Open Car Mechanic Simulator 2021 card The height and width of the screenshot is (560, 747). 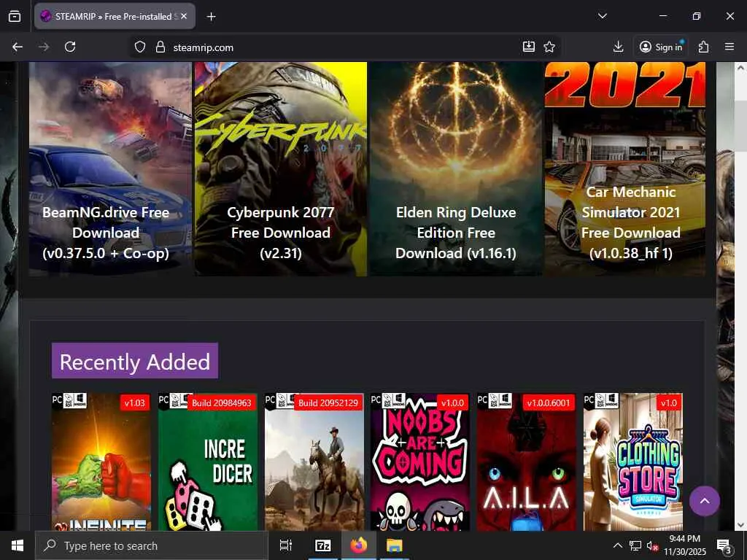[625, 168]
